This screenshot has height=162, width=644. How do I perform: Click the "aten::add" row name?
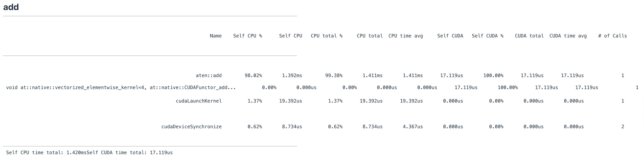tap(208, 76)
